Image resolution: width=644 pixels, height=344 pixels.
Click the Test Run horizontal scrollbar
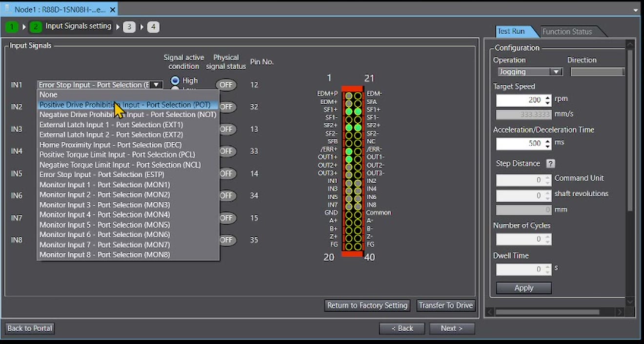547,312
